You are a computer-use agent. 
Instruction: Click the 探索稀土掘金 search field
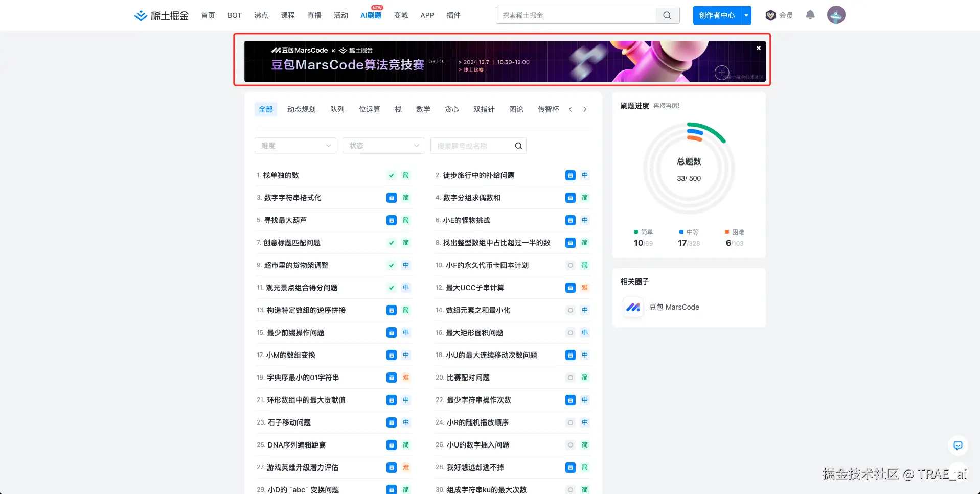tap(576, 15)
